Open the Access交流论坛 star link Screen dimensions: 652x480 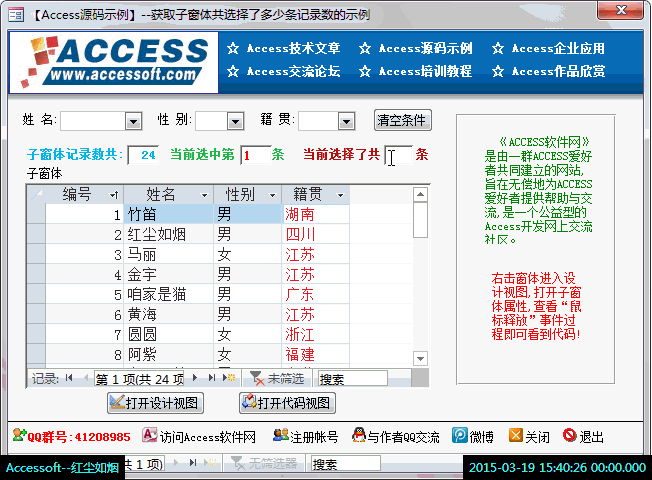click(x=284, y=71)
